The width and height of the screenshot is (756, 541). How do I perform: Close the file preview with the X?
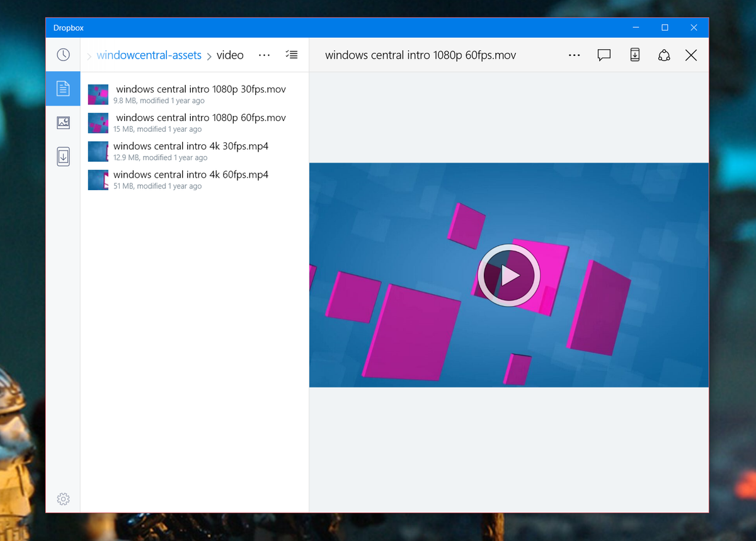click(690, 55)
